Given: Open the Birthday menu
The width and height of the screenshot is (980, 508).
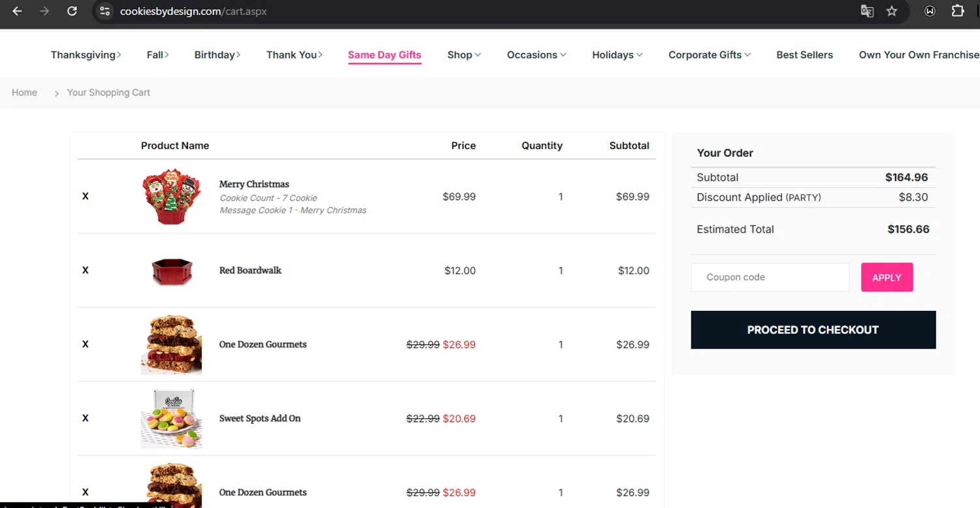Looking at the screenshot, I should (217, 55).
